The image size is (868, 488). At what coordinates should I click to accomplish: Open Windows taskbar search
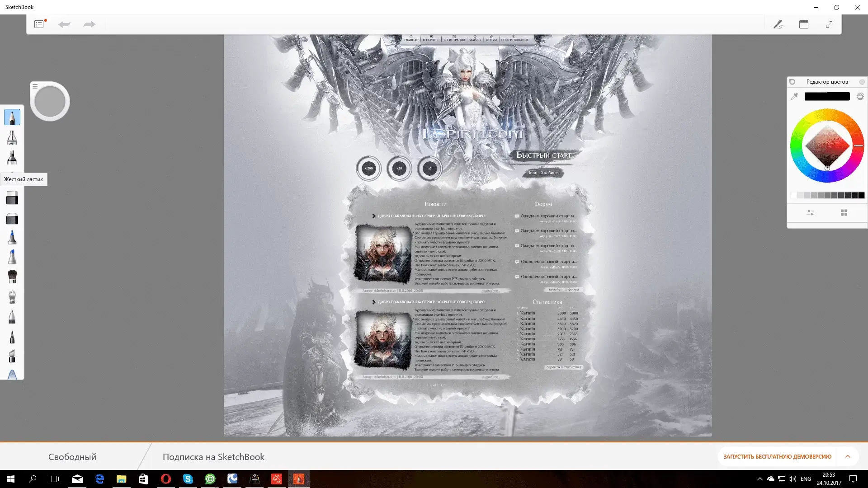click(x=33, y=479)
